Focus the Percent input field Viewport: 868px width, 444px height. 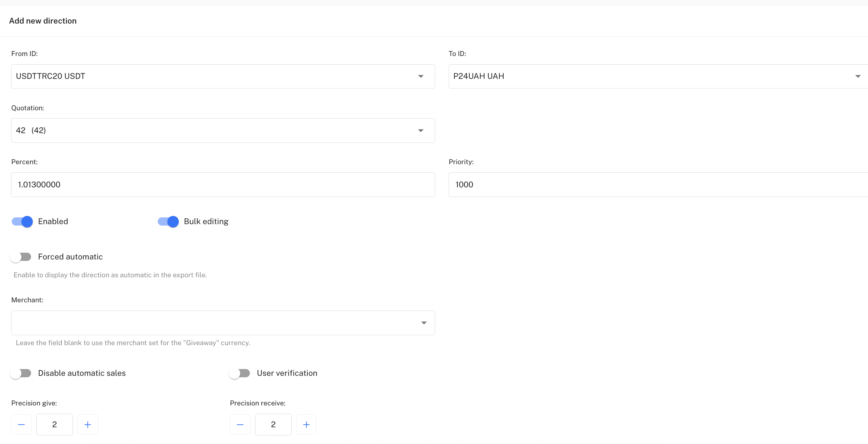[223, 185]
